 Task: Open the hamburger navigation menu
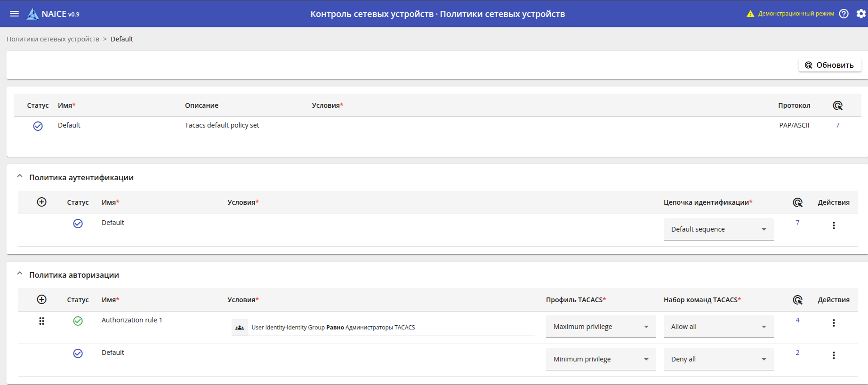point(15,14)
